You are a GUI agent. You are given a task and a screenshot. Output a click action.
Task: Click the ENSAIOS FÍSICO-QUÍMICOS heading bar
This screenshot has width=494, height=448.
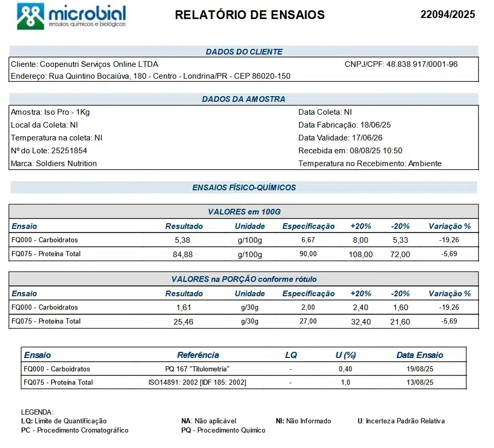pos(244,188)
